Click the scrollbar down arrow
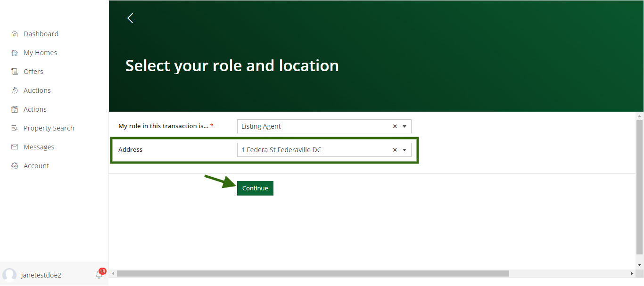 pyautogui.click(x=640, y=265)
